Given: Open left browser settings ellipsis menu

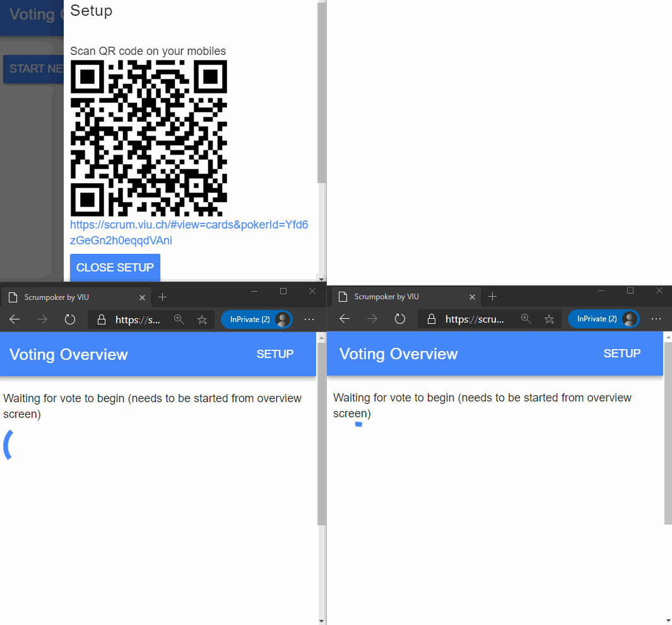Looking at the screenshot, I should (x=309, y=319).
